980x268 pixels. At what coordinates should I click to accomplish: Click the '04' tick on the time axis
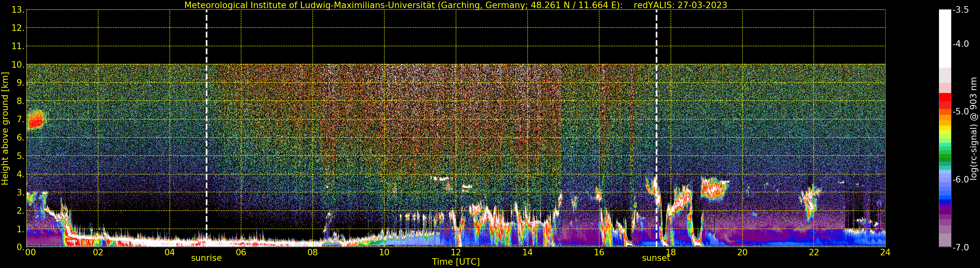click(x=170, y=252)
